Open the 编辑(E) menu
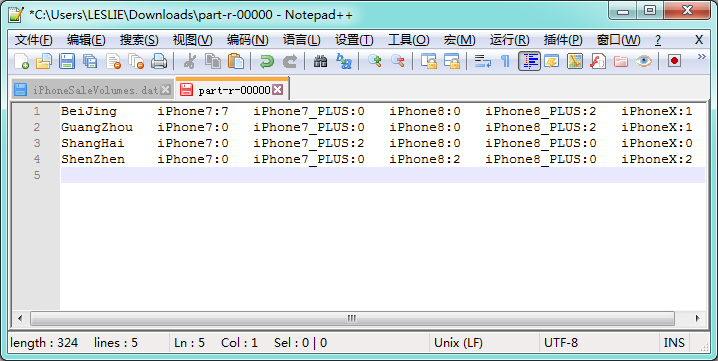Screen dimensions: 718x361 coord(86,40)
